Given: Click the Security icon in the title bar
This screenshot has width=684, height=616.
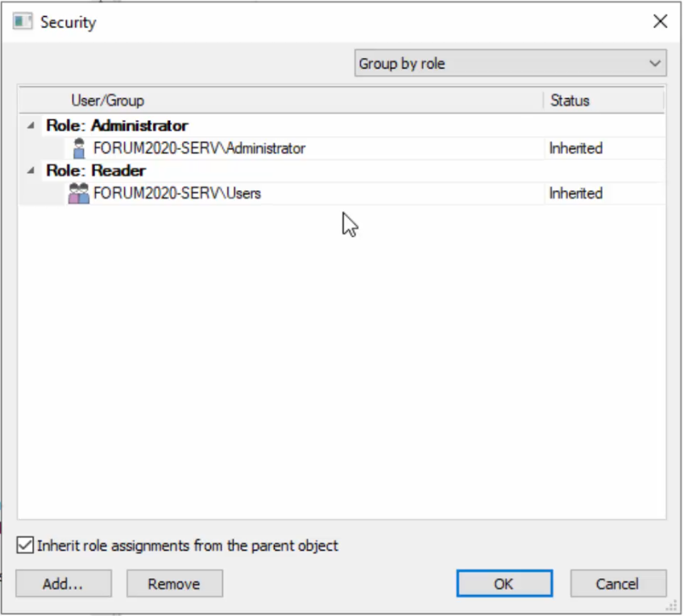Looking at the screenshot, I should [23, 22].
